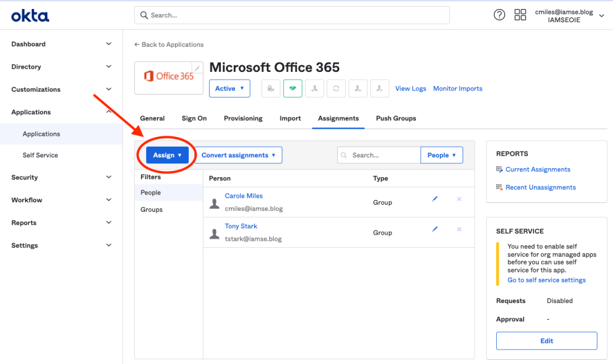
Task: Click the circular sync arrows icon
Action: 336,89
